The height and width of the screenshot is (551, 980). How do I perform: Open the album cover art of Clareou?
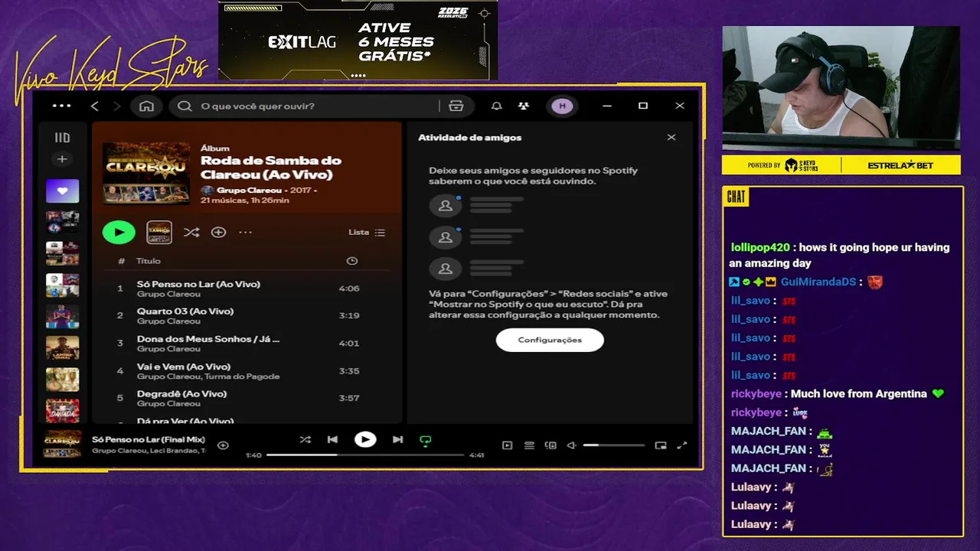146,173
